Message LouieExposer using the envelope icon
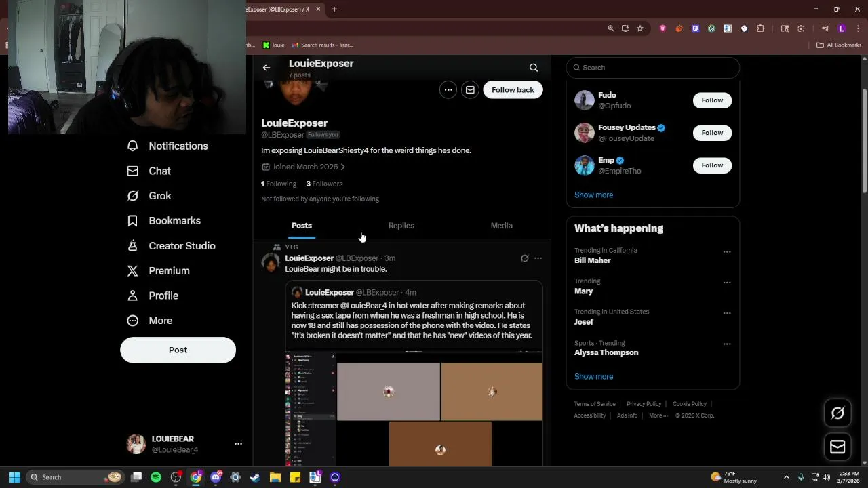 pyautogui.click(x=470, y=90)
